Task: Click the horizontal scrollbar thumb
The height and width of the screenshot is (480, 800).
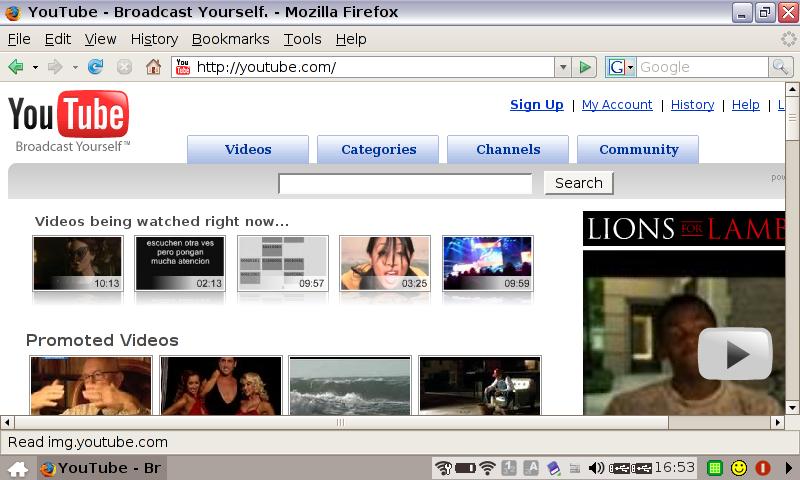Action: click(341, 422)
